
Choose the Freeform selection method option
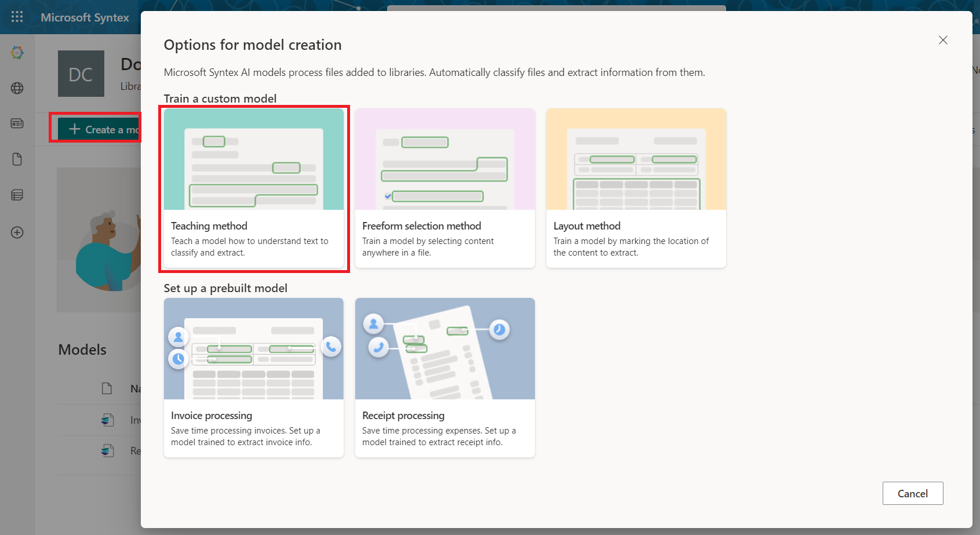point(445,188)
